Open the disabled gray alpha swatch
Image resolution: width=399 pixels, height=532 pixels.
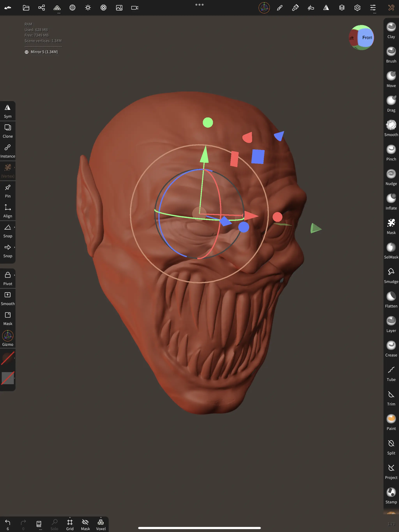click(8, 378)
